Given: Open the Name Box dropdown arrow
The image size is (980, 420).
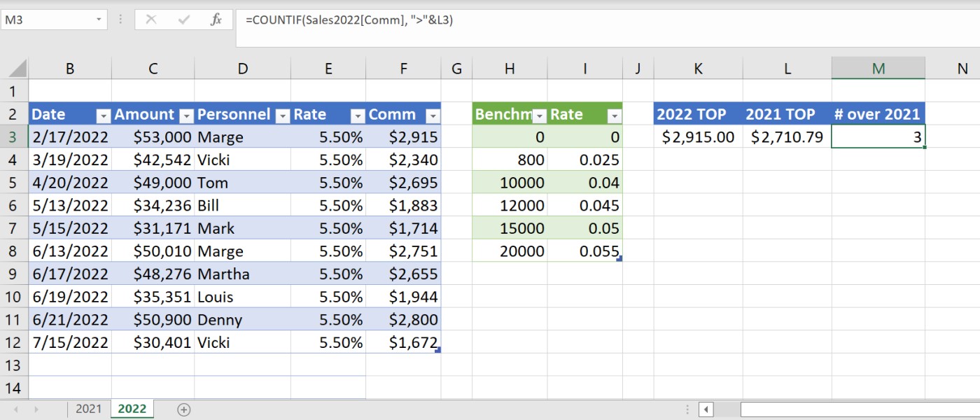Looking at the screenshot, I should (x=99, y=19).
